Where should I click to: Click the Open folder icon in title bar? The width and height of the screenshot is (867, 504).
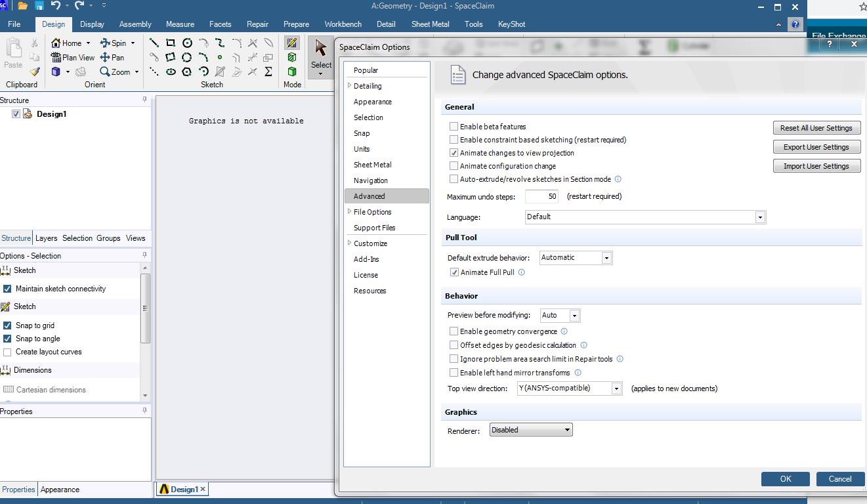23,6
